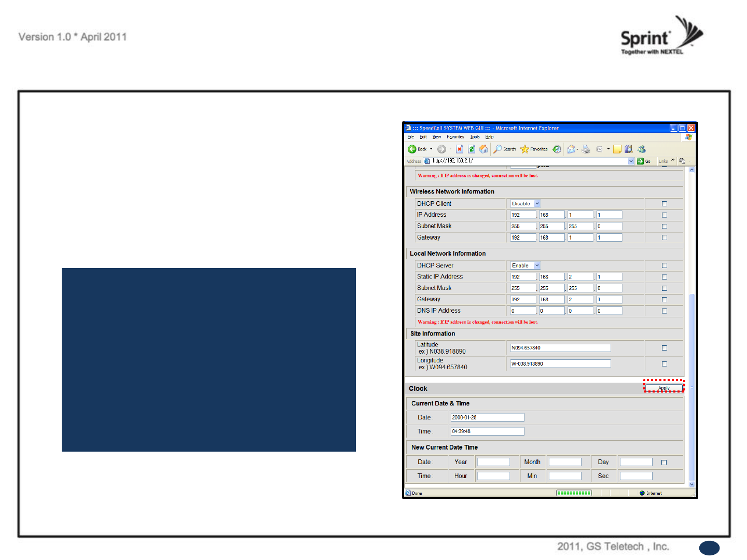Click the scrollbar up arrow
The height and width of the screenshot is (560, 747).
692,170
